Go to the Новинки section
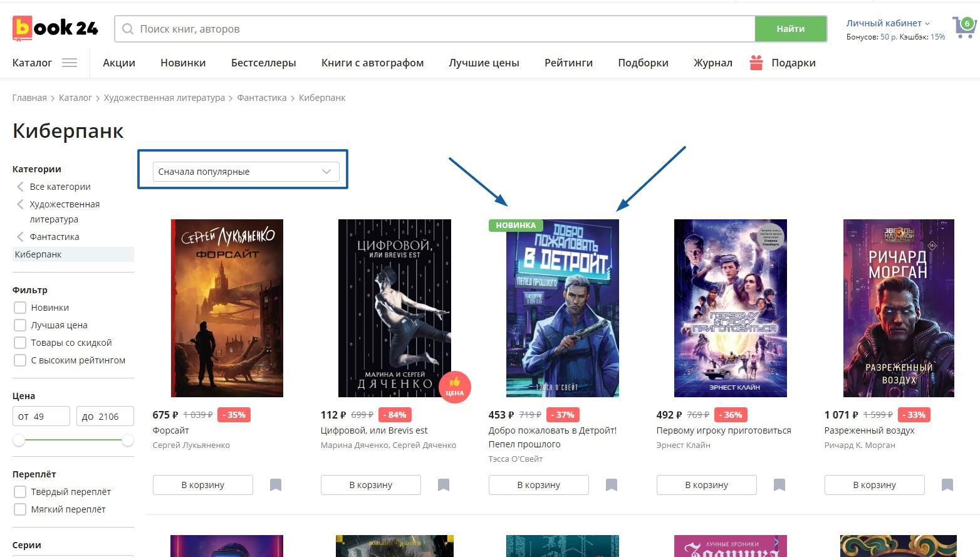The width and height of the screenshot is (980, 557). [x=183, y=63]
